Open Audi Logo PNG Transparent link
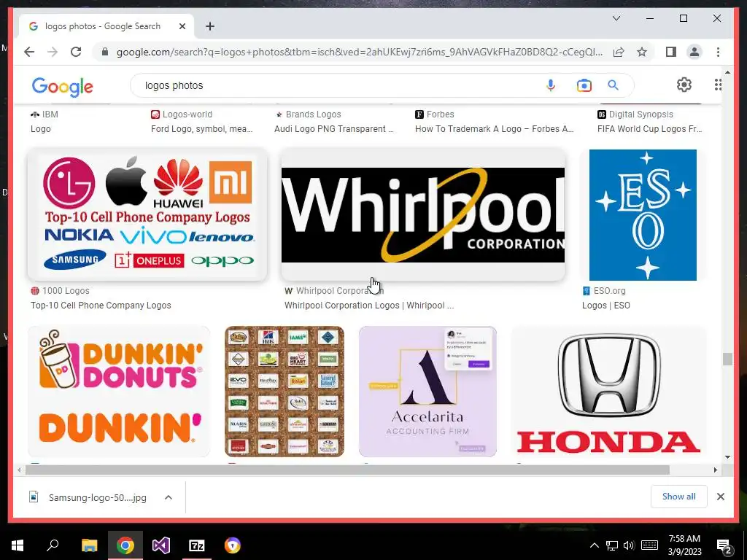Screen dimensions: 747x560 (334, 128)
